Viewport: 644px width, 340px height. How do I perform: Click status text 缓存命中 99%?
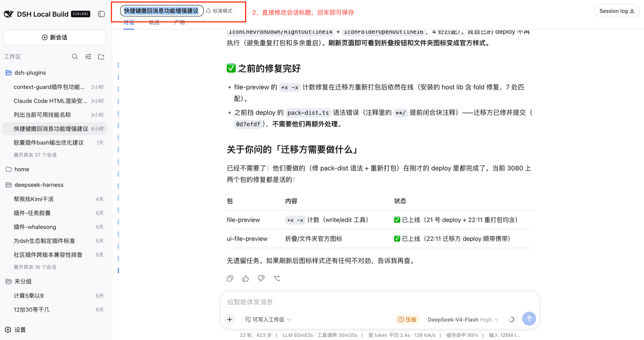pyautogui.click(x=462, y=335)
